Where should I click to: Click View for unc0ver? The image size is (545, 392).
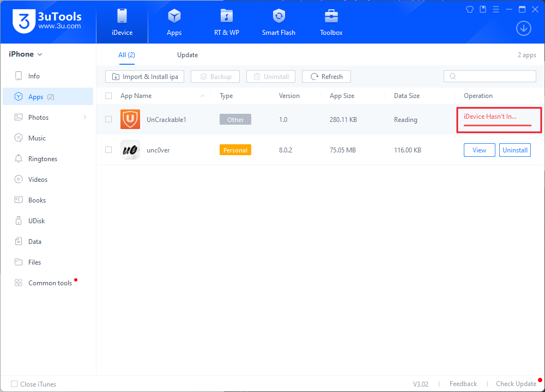coord(479,150)
